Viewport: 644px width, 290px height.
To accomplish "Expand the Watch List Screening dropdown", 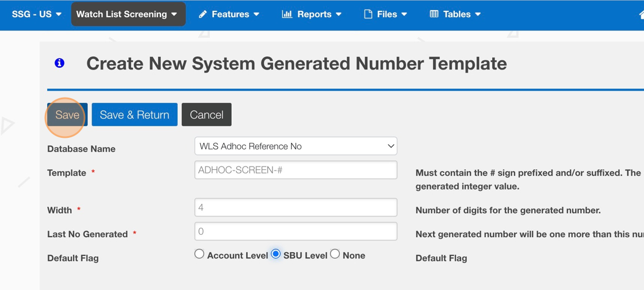I will click(x=128, y=14).
